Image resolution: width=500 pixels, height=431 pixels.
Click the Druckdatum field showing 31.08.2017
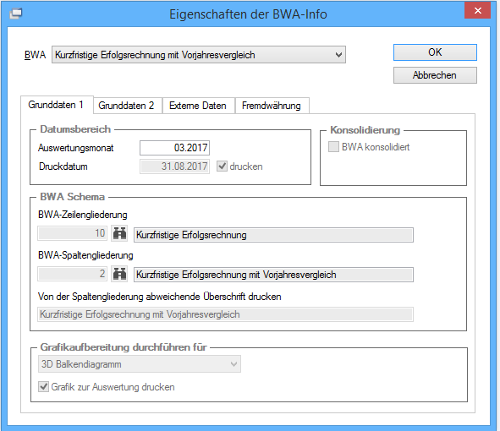point(175,166)
